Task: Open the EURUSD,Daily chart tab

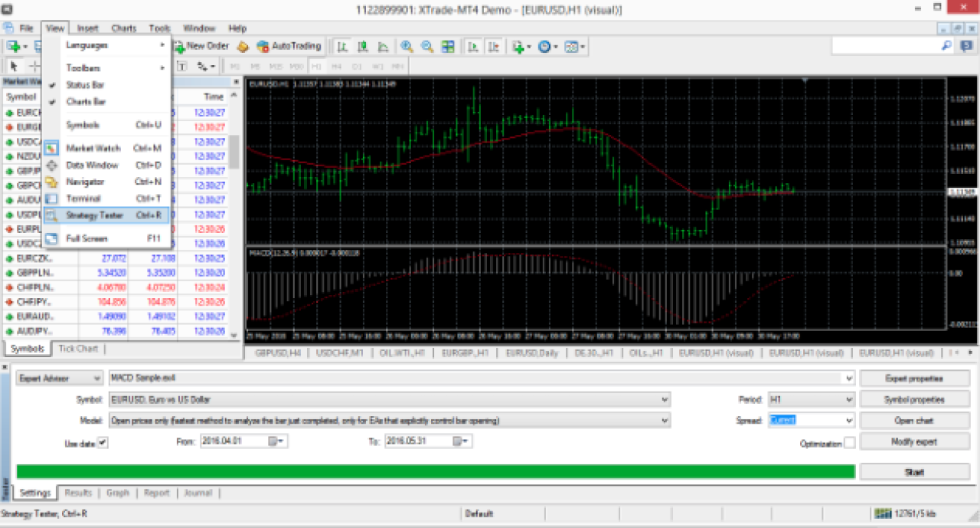Action: (532, 353)
